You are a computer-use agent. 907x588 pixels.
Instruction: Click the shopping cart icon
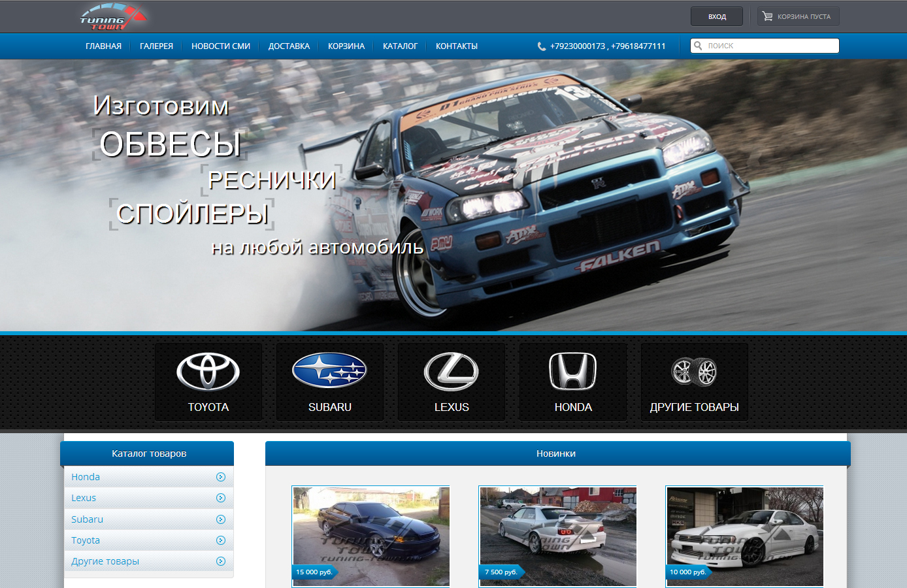point(767,16)
